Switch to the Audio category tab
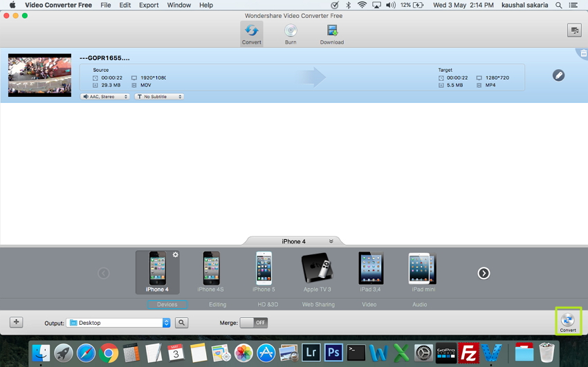This screenshot has height=367, width=588. tap(420, 305)
